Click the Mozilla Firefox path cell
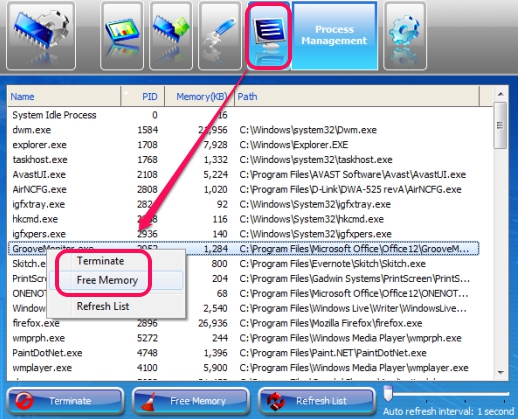 331,323
